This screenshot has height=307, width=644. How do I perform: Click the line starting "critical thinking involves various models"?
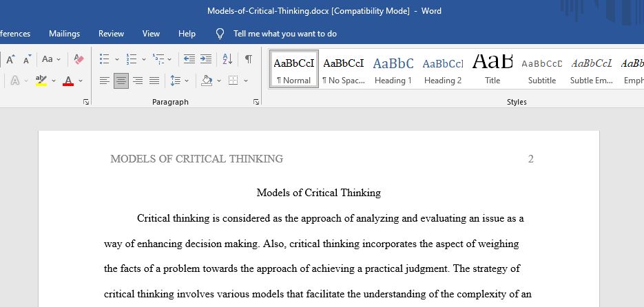[318, 295]
